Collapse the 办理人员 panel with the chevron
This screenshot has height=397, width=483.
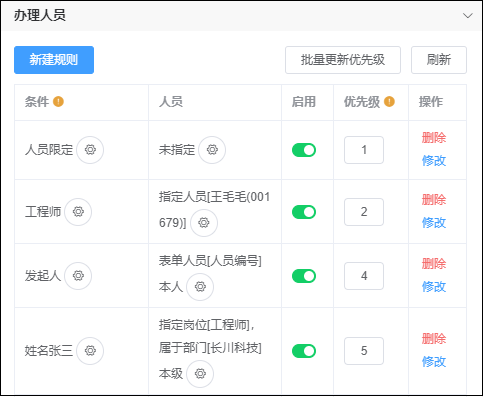coord(468,16)
